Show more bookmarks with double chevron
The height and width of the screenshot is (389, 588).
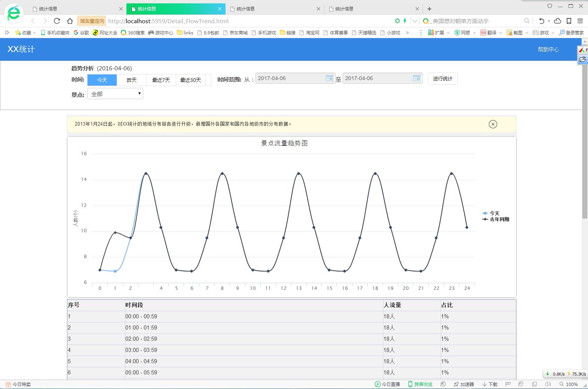[x=407, y=33]
